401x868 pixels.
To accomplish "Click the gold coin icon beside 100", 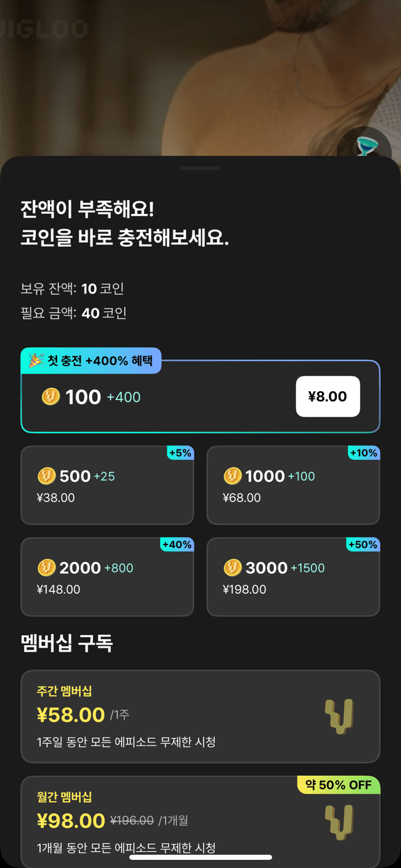I will 51,397.
